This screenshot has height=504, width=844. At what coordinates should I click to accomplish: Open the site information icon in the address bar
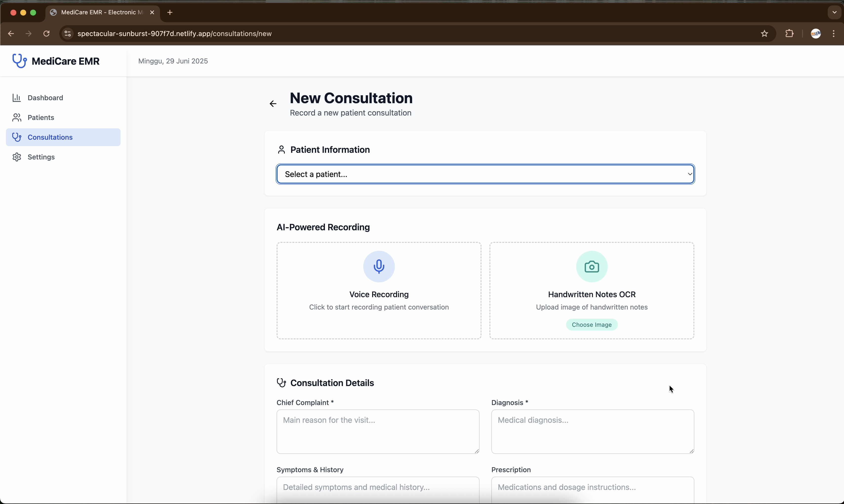(x=68, y=34)
